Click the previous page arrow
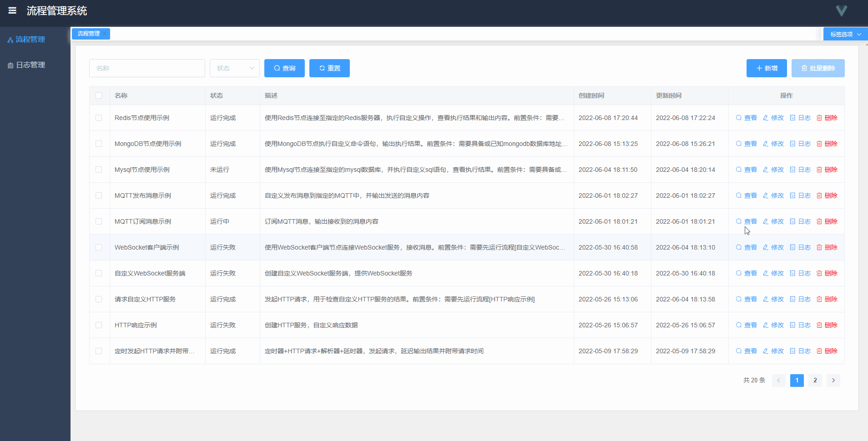This screenshot has height=441, width=868. 778,381
